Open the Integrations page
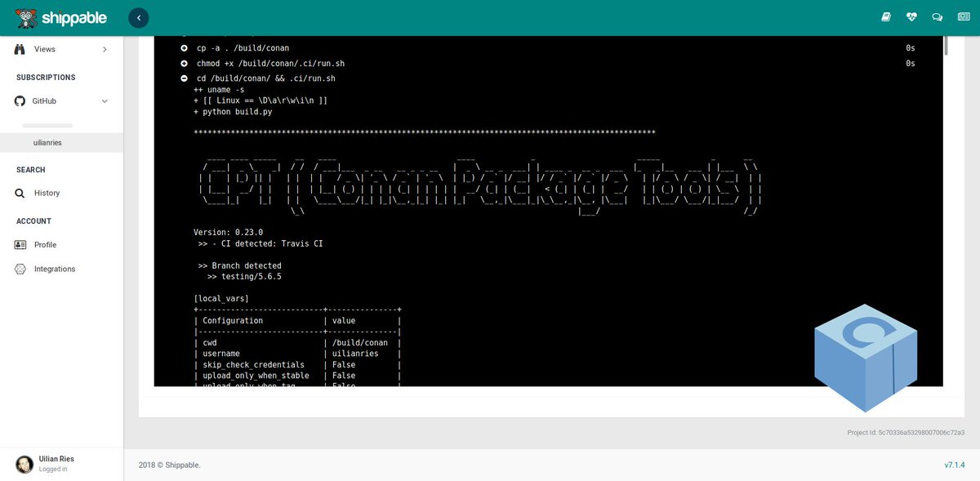The height and width of the screenshot is (481, 980). pos(55,269)
